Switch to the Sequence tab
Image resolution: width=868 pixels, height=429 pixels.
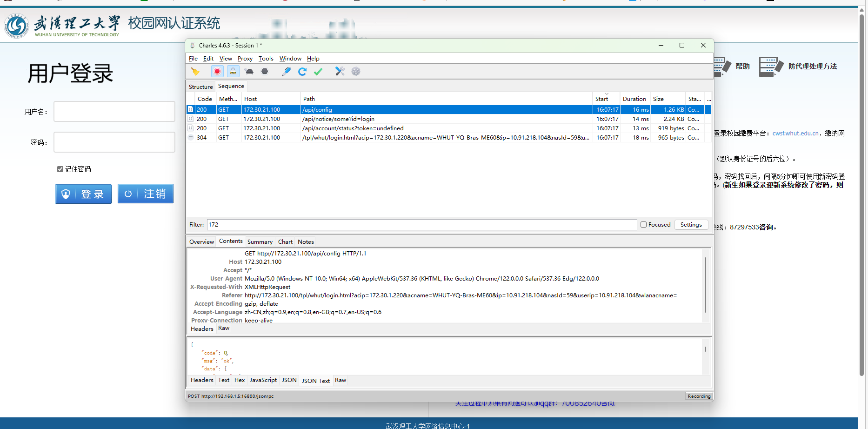coord(231,86)
